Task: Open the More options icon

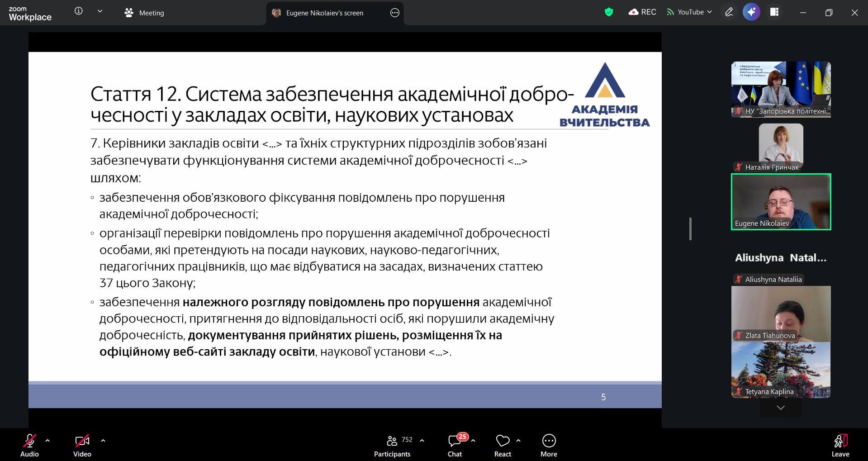Action: (549, 446)
